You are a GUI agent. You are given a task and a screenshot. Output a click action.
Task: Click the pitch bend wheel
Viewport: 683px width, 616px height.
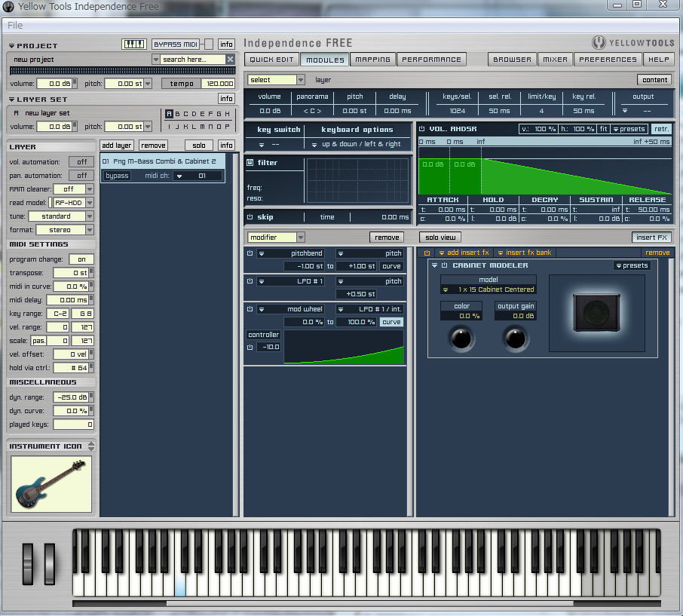click(x=28, y=564)
